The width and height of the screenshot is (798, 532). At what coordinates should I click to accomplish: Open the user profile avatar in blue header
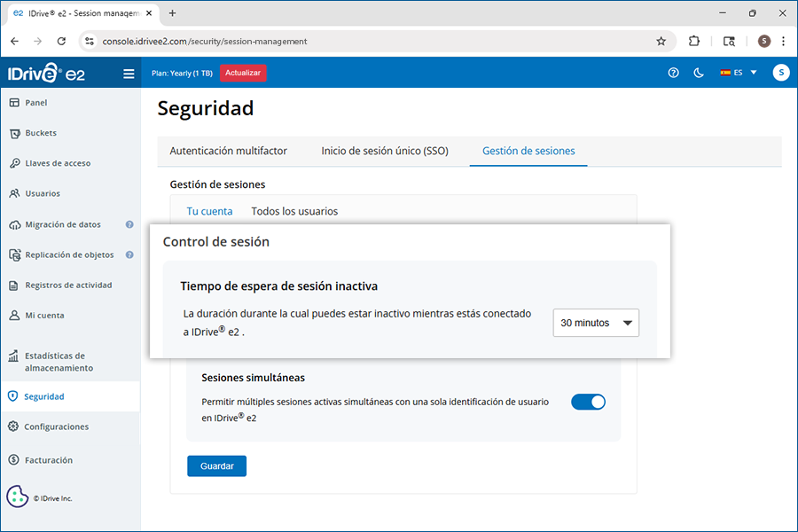[x=780, y=73]
